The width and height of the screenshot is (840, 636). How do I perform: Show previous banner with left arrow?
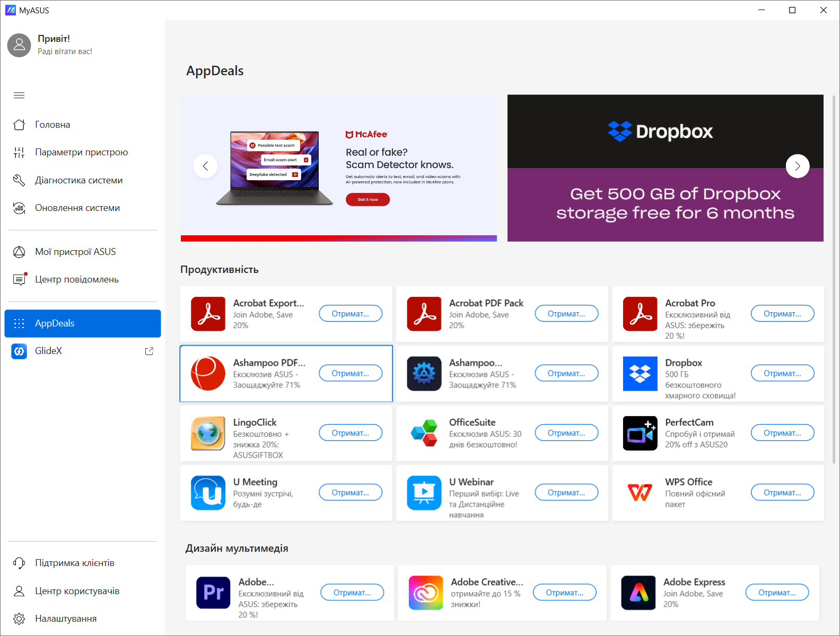coord(205,166)
